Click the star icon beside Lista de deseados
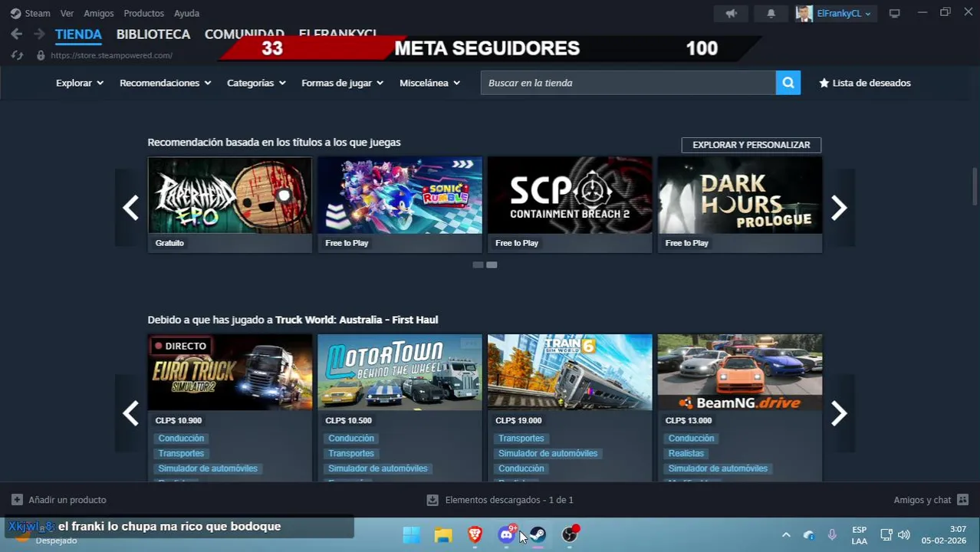This screenshot has width=980, height=552. [x=824, y=83]
